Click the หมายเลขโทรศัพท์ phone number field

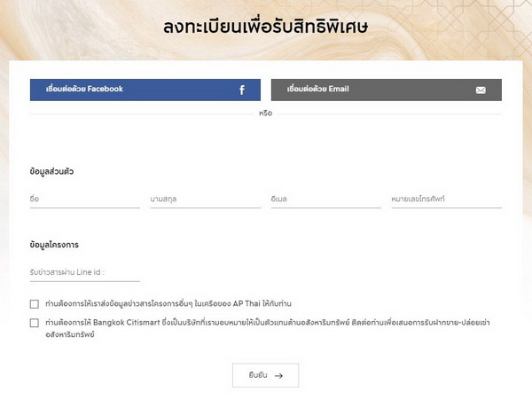446,200
